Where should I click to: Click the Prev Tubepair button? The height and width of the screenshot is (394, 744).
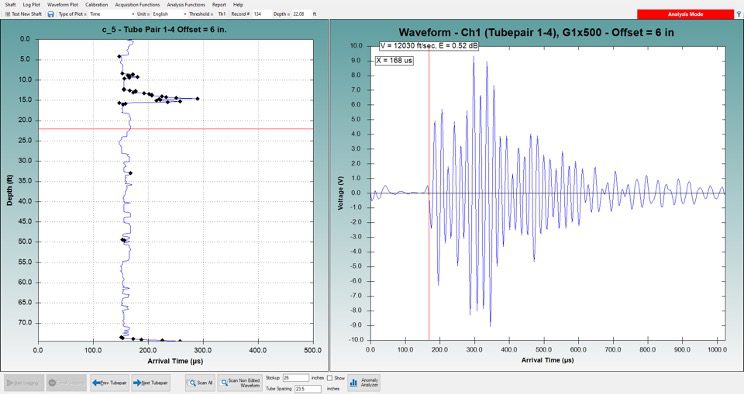110,383
